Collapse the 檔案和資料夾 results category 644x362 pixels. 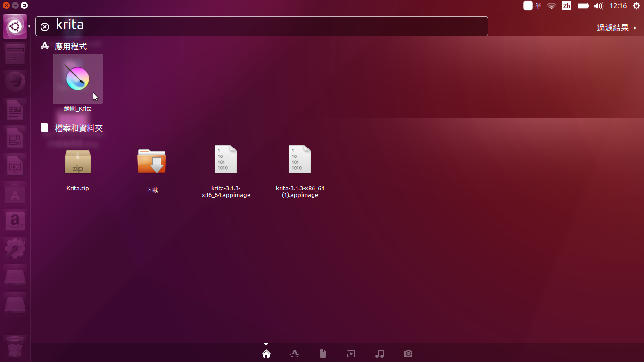[79, 128]
